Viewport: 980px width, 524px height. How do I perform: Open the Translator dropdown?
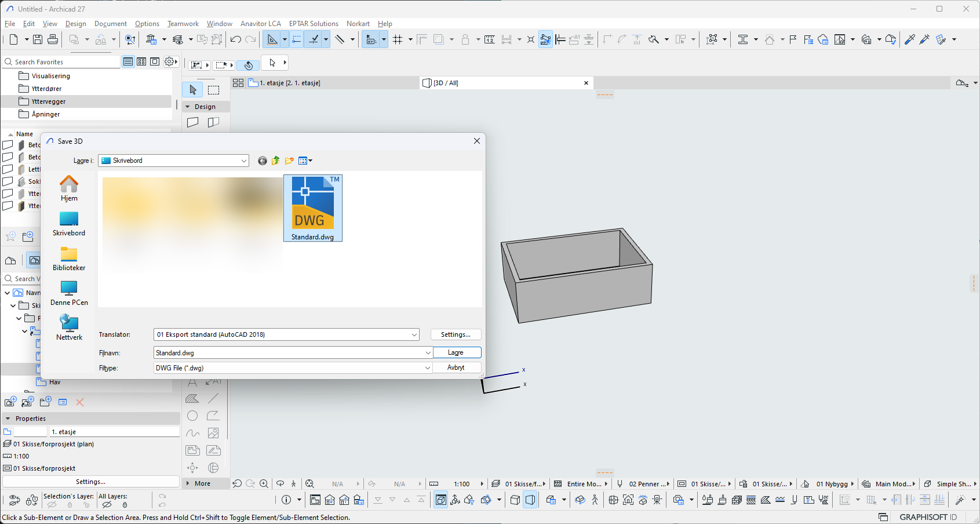coord(414,334)
